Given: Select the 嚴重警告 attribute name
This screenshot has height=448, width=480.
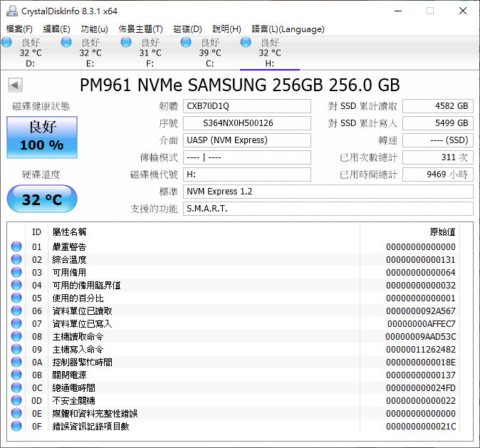Looking at the screenshot, I should [x=70, y=247].
